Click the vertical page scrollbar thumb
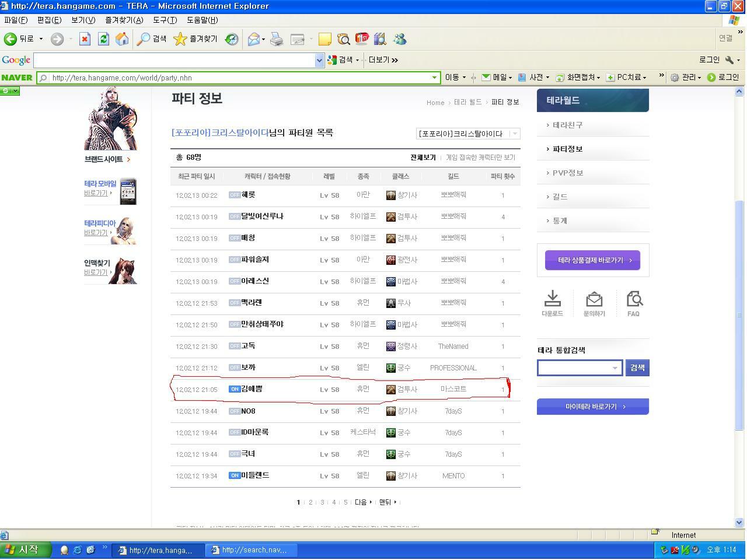 tap(739, 315)
